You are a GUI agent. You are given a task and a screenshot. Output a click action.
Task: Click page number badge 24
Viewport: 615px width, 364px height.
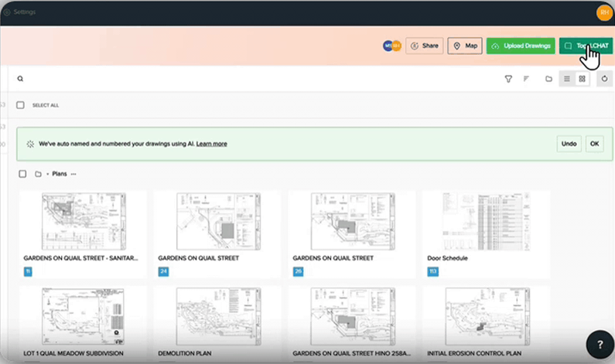click(163, 271)
